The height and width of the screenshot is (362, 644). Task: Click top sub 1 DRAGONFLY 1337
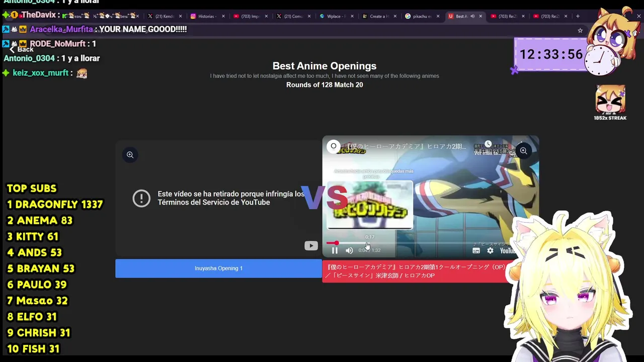click(x=55, y=205)
